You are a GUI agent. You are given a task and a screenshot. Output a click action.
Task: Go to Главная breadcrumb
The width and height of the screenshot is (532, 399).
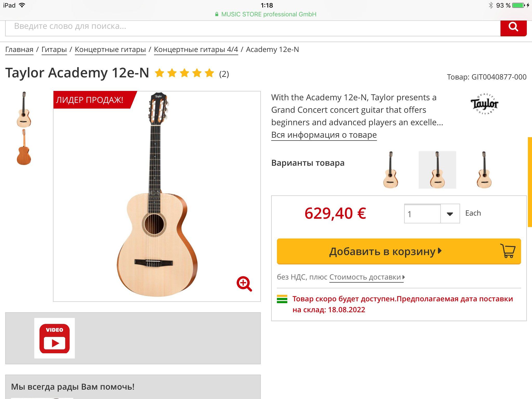(19, 49)
